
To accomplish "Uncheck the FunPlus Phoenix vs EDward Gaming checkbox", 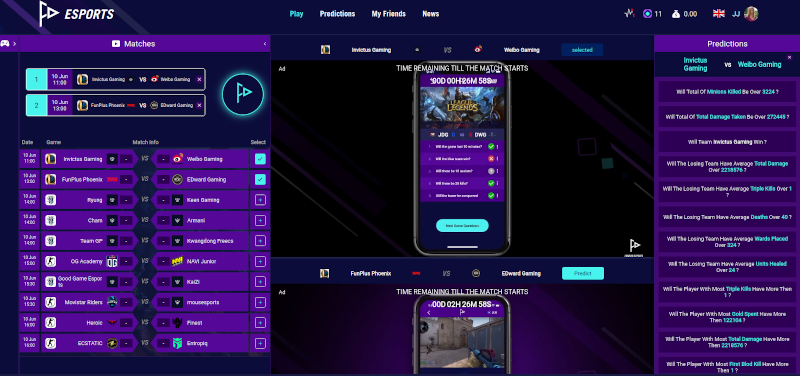I will point(260,180).
